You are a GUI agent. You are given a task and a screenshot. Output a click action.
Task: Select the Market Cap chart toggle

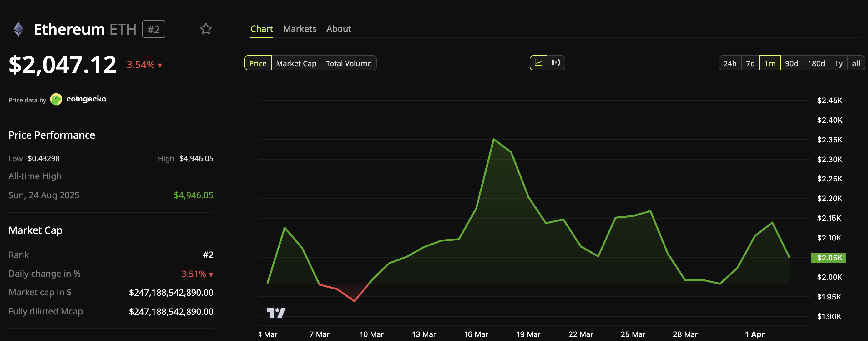pyautogui.click(x=296, y=63)
